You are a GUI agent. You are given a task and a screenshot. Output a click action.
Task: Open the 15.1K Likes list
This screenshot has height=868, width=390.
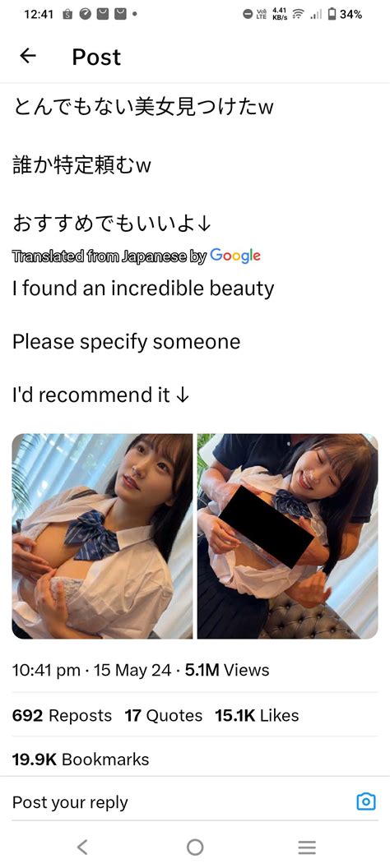257,715
